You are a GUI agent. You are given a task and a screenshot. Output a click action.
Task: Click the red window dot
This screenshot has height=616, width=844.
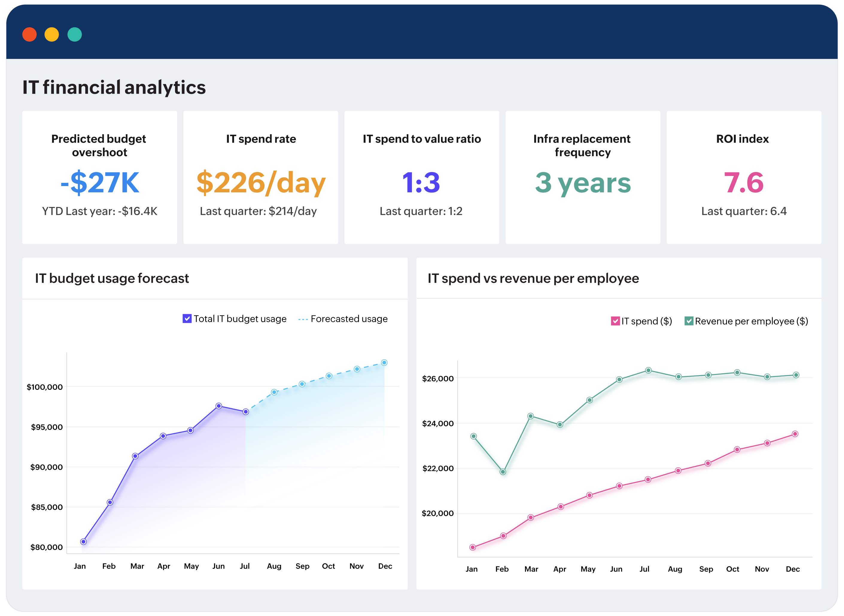(29, 35)
